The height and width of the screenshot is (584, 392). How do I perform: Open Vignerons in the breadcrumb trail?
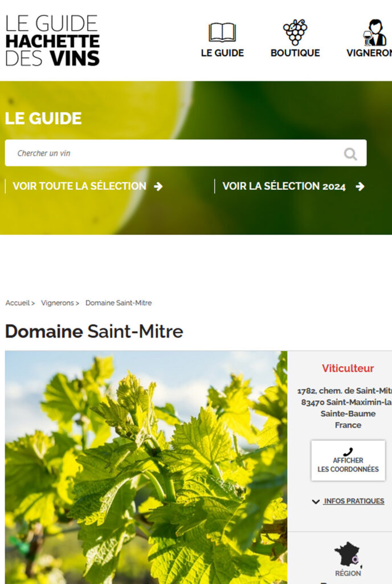[58, 303]
